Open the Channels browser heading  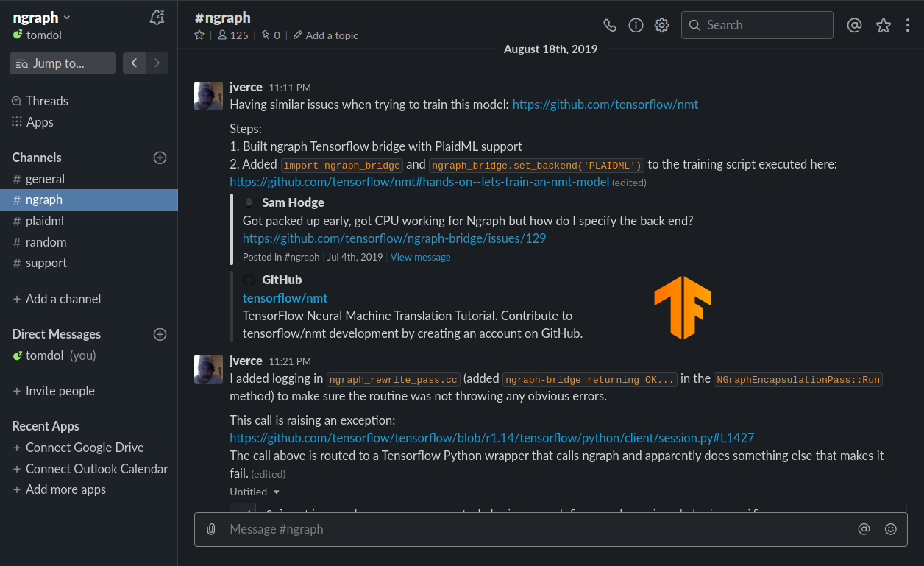pos(37,158)
